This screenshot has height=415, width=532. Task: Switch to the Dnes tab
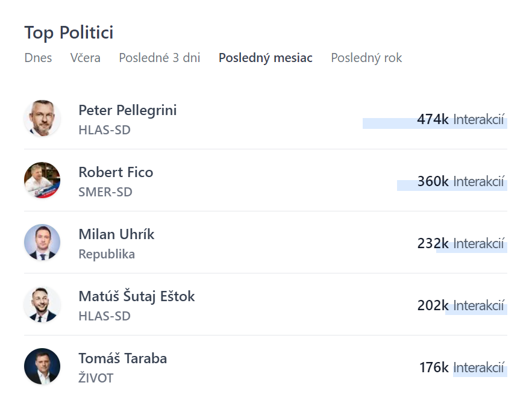pos(38,58)
